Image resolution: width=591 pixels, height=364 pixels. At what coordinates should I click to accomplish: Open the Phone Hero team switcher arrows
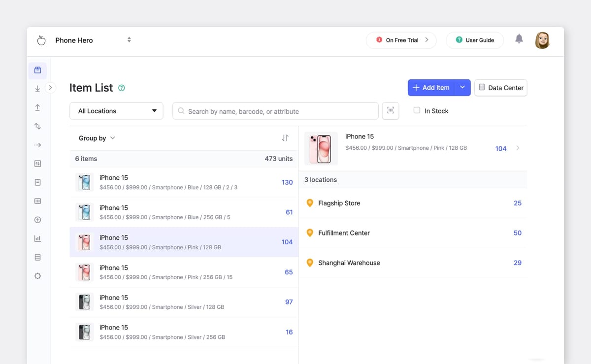point(129,40)
